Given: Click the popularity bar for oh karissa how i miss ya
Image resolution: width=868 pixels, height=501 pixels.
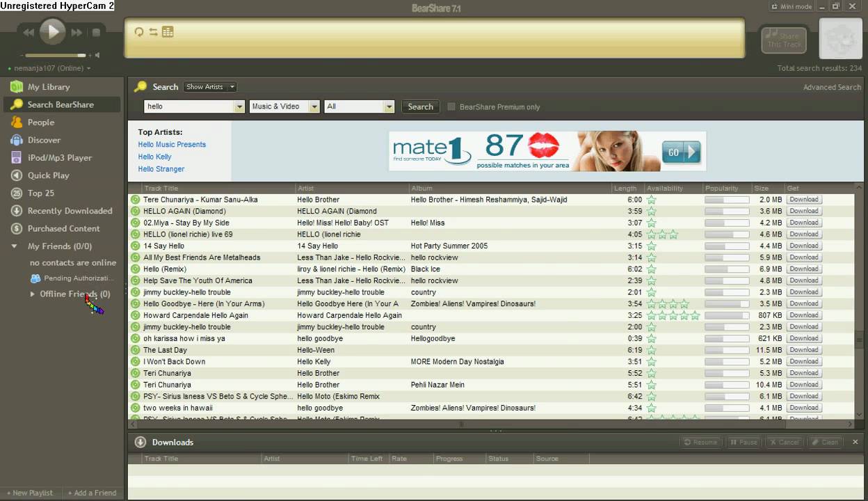Looking at the screenshot, I should point(727,338).
